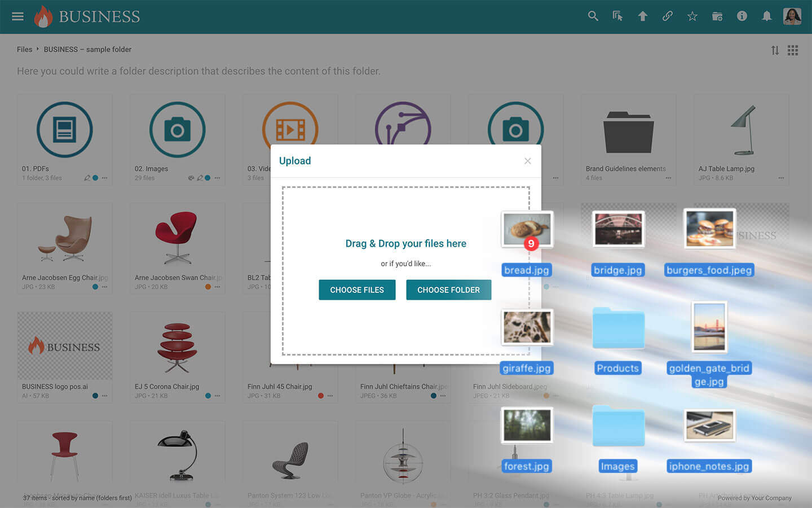Click the BUSINESS flame logo

(87, 16)
